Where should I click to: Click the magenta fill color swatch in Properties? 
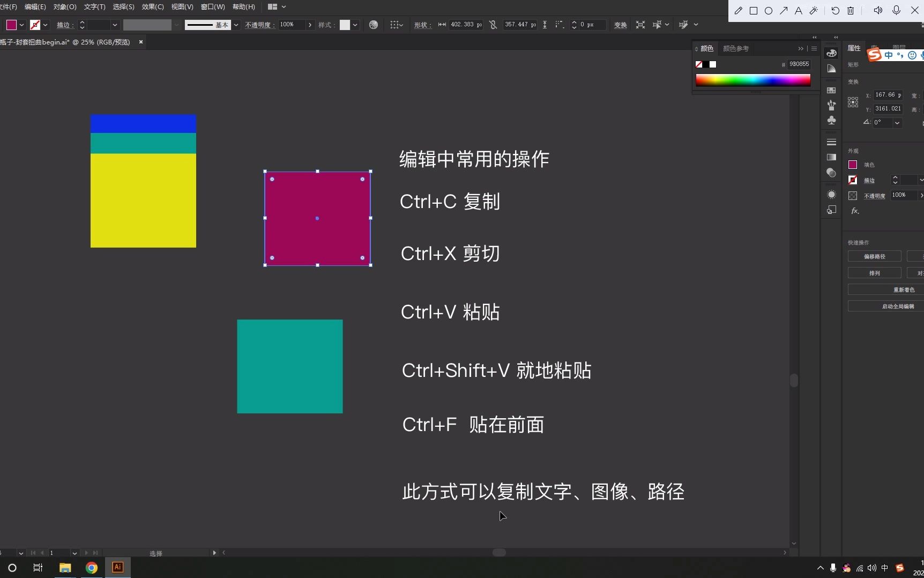click(x=853, y=165)
